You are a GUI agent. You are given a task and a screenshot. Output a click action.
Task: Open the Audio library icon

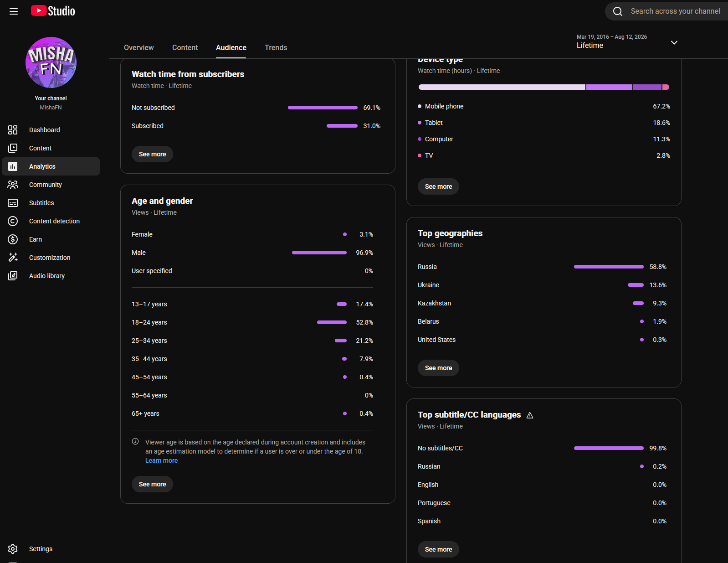click(x=13, y=276)
